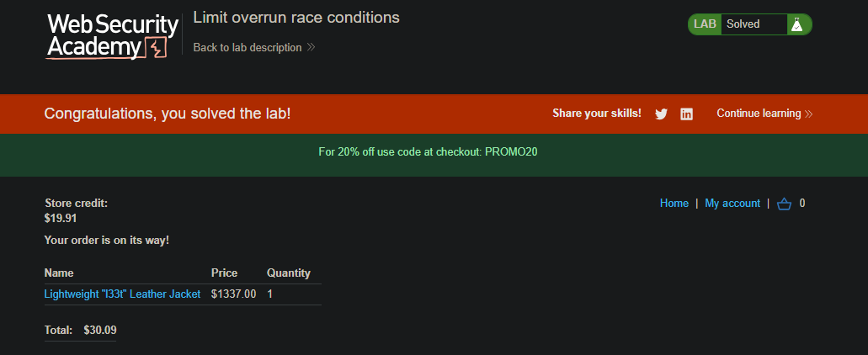The height and width of the screenshot is (355, 868).
Task: Click chevrons beside Back to lab description
Action: 312,48
